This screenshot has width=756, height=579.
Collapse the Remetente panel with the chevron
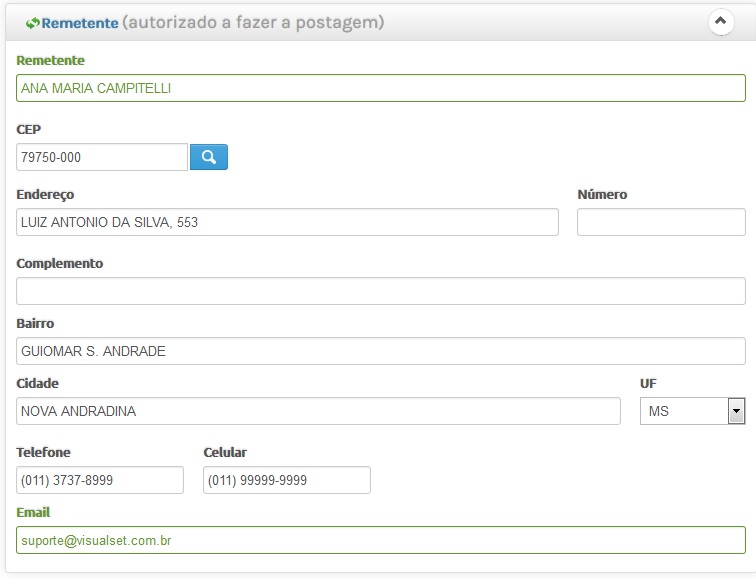pos(721,22)
